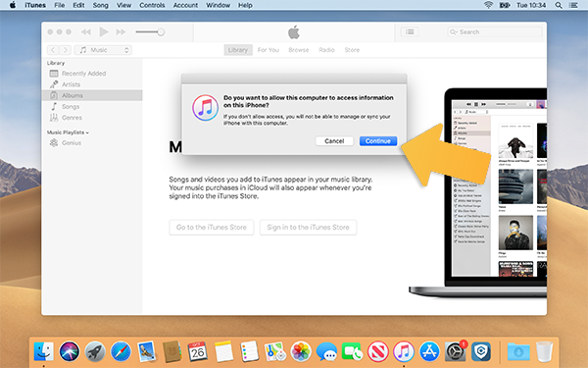Open the Music media picker dropdown

(x=103, y=50)
